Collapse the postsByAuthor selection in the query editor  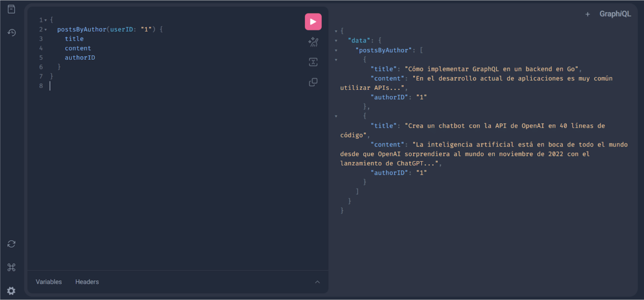point(46,29)
